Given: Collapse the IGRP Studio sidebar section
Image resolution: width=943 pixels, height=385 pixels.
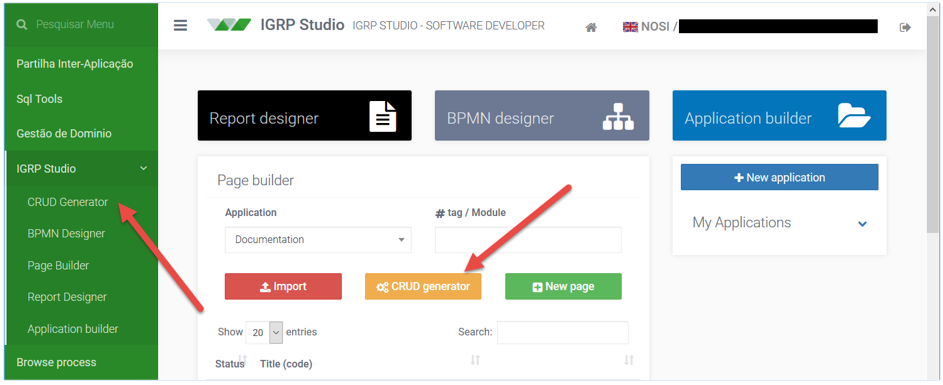Looking at the screenshot, I should tap(81, 168).
